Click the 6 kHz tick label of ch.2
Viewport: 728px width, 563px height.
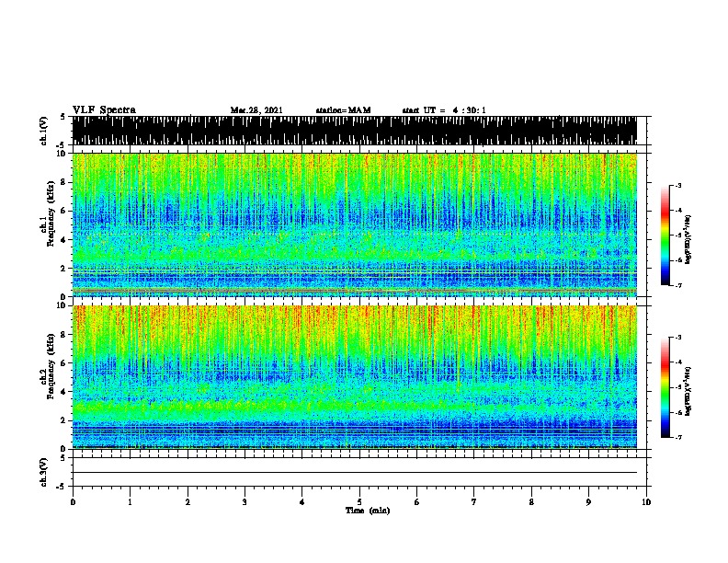click(63, 362)
